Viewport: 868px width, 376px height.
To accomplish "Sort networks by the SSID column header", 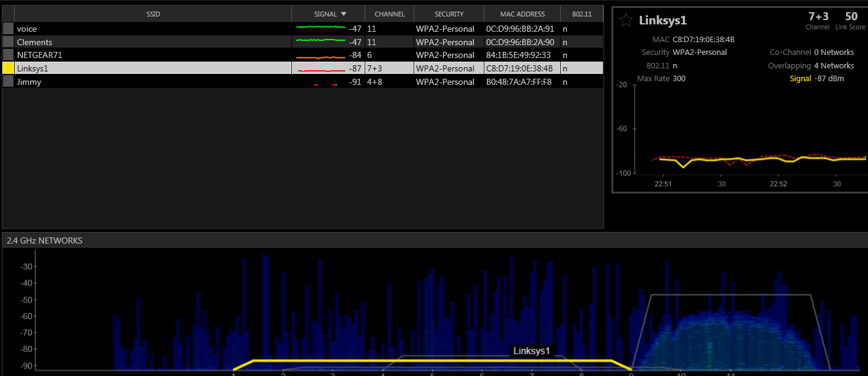I will (x=153, y=14).
